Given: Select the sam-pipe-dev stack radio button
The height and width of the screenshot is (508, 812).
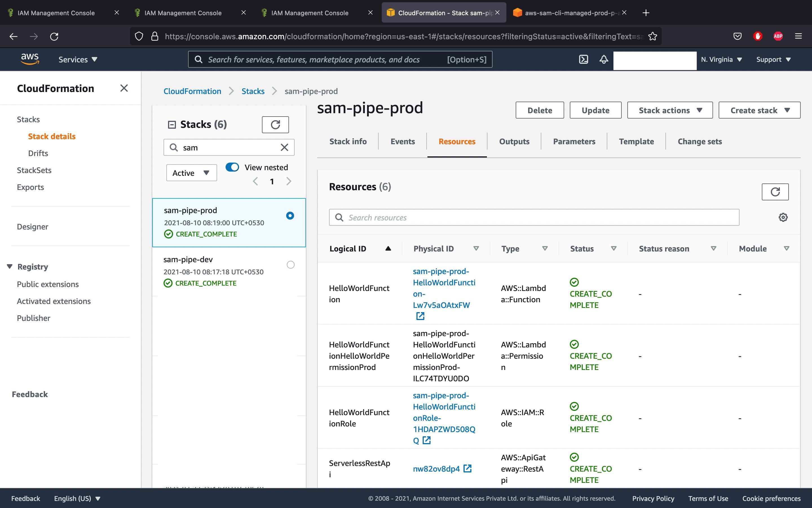Looking at the screenshot, I should pos(291,265).
